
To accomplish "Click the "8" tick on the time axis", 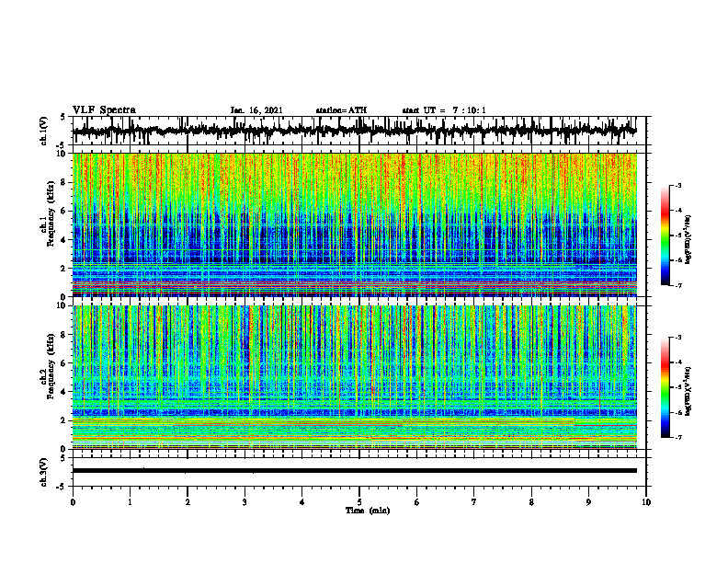I will click(531, 502).
